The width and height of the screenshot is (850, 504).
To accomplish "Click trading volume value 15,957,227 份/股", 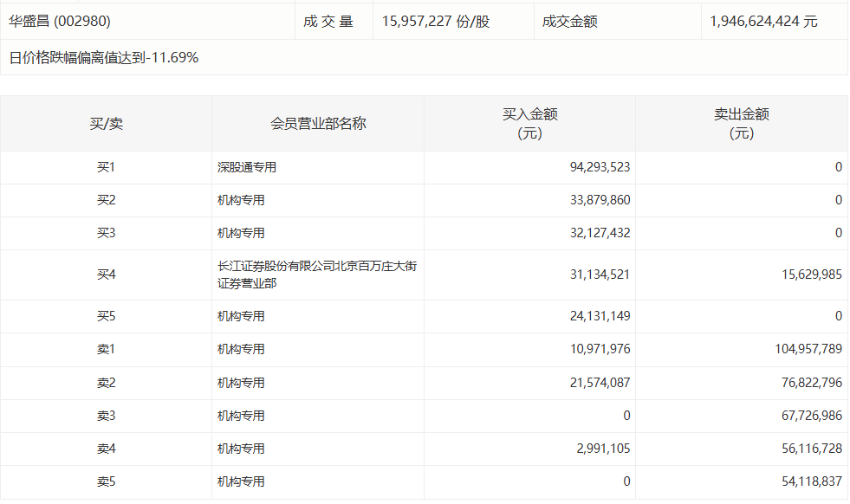I will [x=435, y=21].
